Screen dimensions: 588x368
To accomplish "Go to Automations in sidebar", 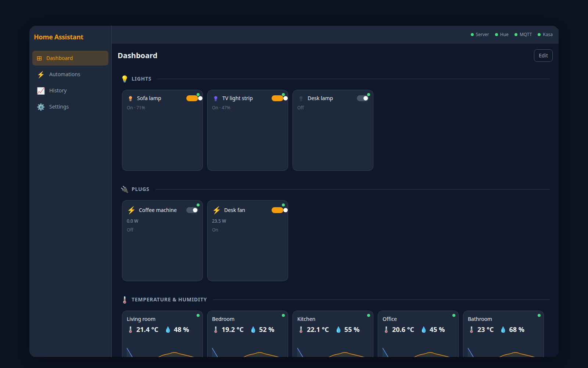I will (70, 74).
